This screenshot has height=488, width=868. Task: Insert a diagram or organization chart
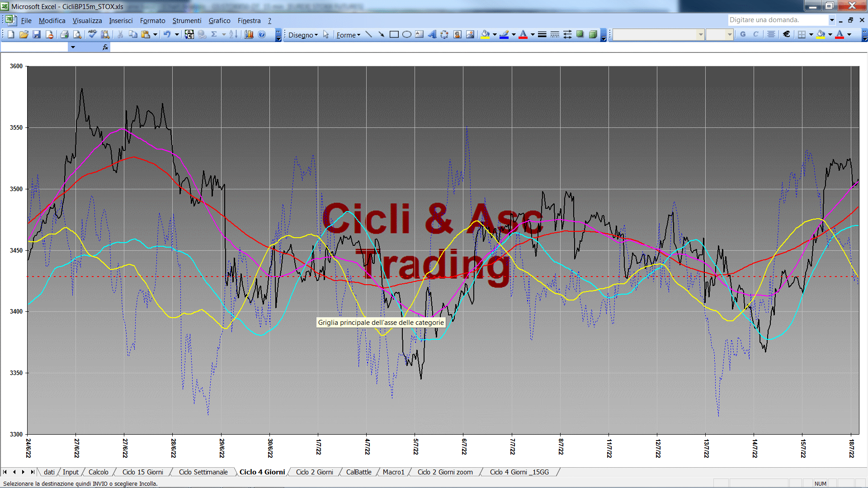point(445,34)
